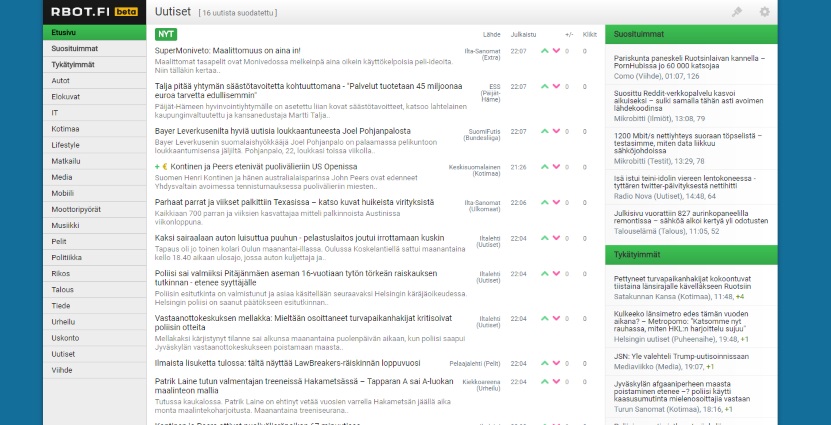The width and height of the screenshot is (831, 425).
Task: Upvote the Vastaanottokeskuksen mellakka article
Action: 545,318
